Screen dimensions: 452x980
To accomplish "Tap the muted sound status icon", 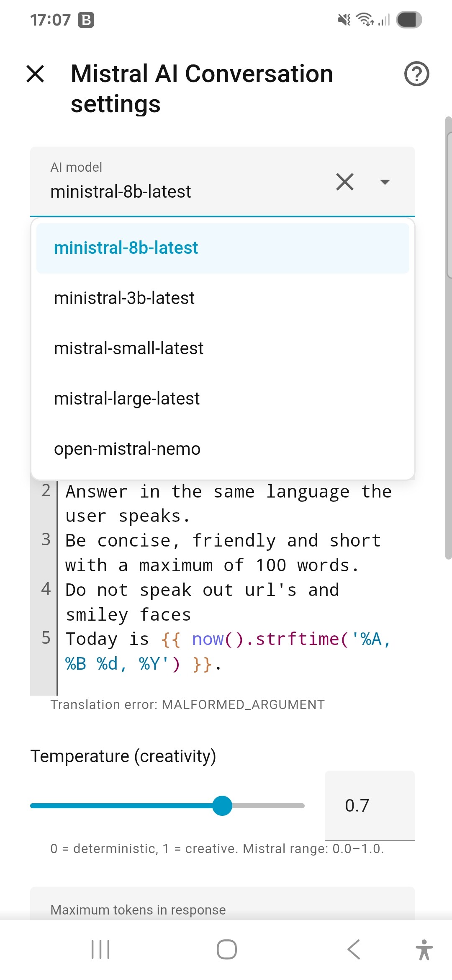I will point(344,20).
